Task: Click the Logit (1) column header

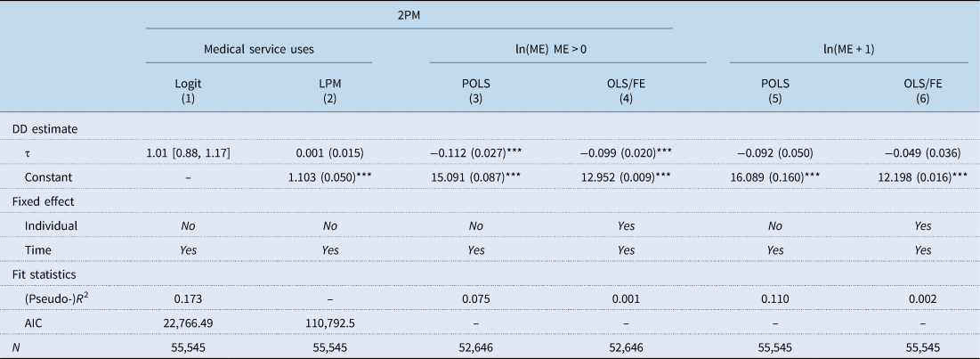Action: tap(188, 92)
